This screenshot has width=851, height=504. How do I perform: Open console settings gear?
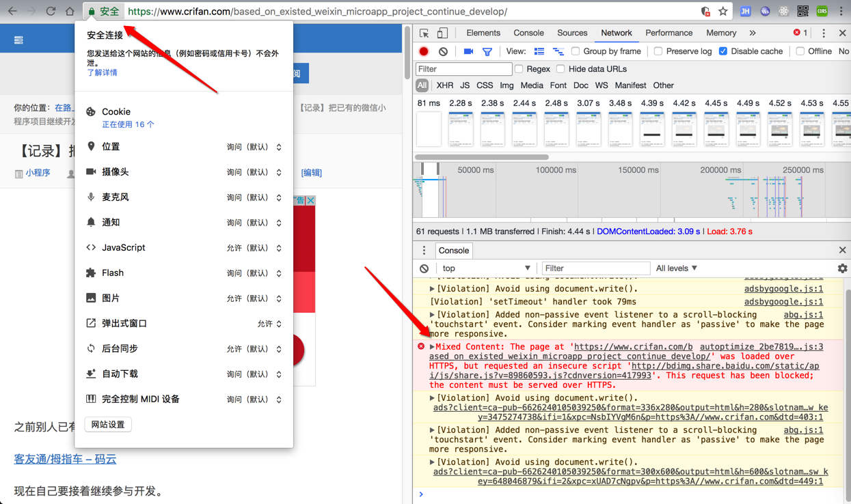point(842,268)
